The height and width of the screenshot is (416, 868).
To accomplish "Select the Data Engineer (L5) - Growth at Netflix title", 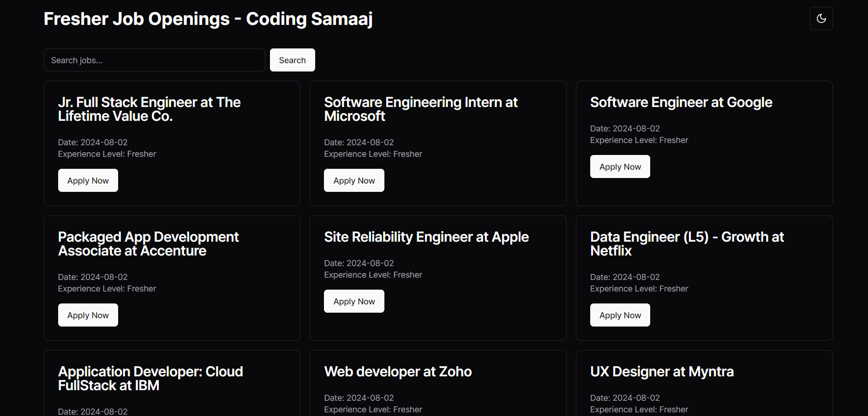I will point(687,244).
